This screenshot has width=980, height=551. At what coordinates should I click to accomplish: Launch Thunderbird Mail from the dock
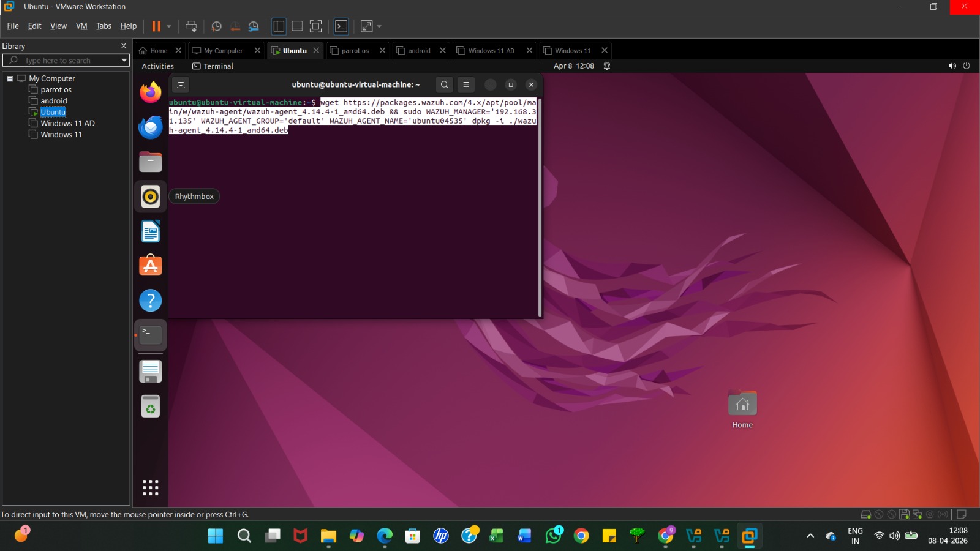coord(151,127)
